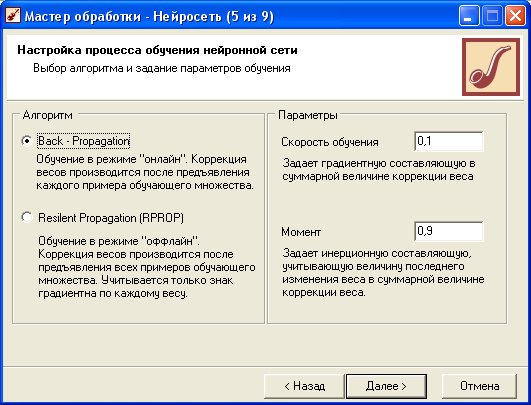Click the Скорость обучения label
Image resolution: width=531 pixels, height=405 pixels.
[x=330, y=142]
